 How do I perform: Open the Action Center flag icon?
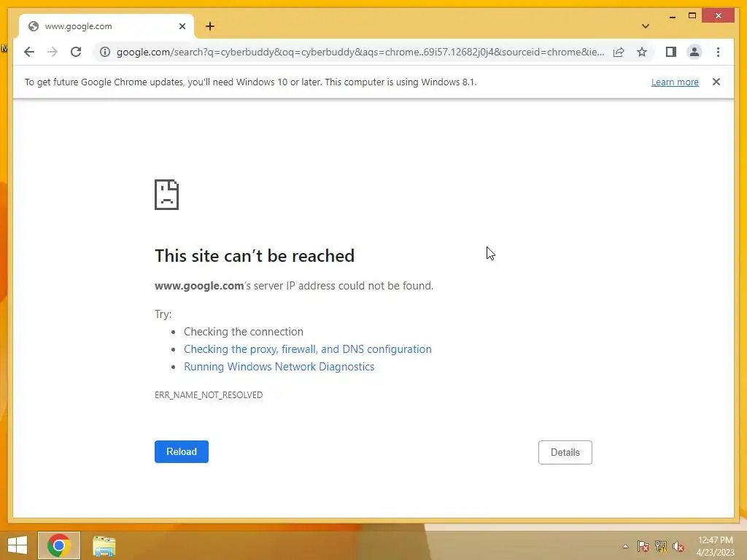coord(643,546)
